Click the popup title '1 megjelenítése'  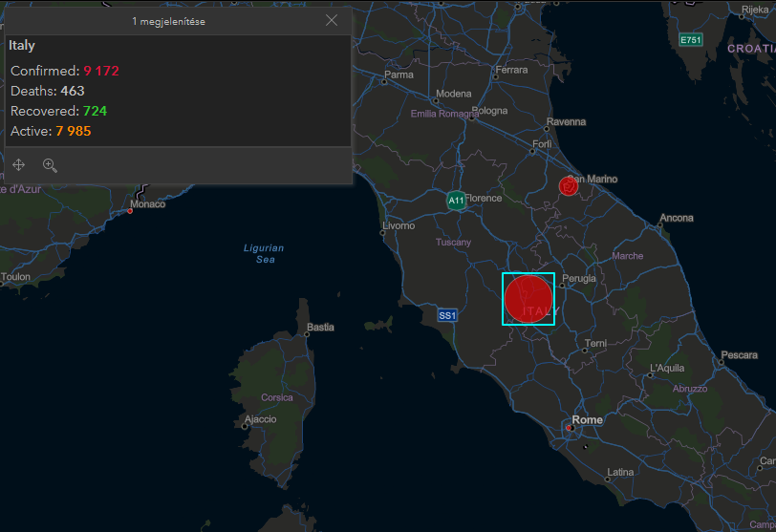point(168,20)
